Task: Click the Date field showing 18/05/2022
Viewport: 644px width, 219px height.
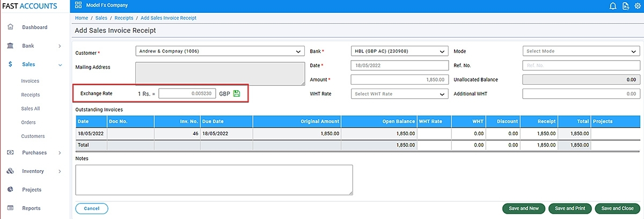Action: [x=399, y=65]
